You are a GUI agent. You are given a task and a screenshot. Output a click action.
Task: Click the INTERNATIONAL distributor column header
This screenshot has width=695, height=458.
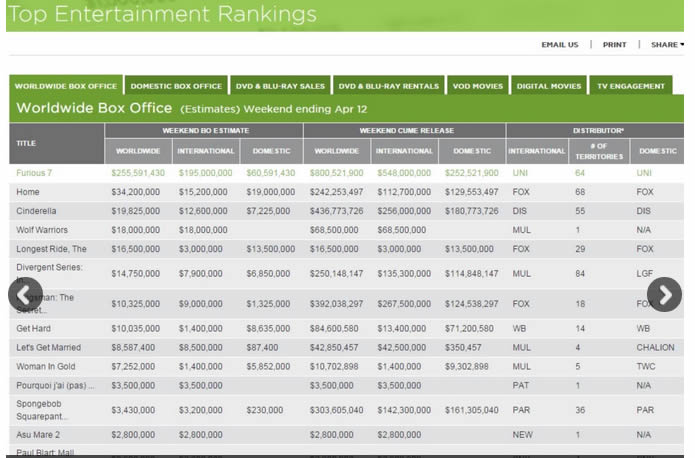click(x=537, y=151)
